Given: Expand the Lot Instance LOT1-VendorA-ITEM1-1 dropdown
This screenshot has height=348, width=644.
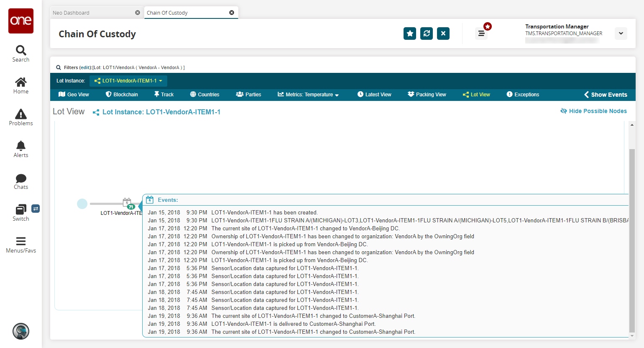Looking at the screenshot, I should (x=128, y=81).
